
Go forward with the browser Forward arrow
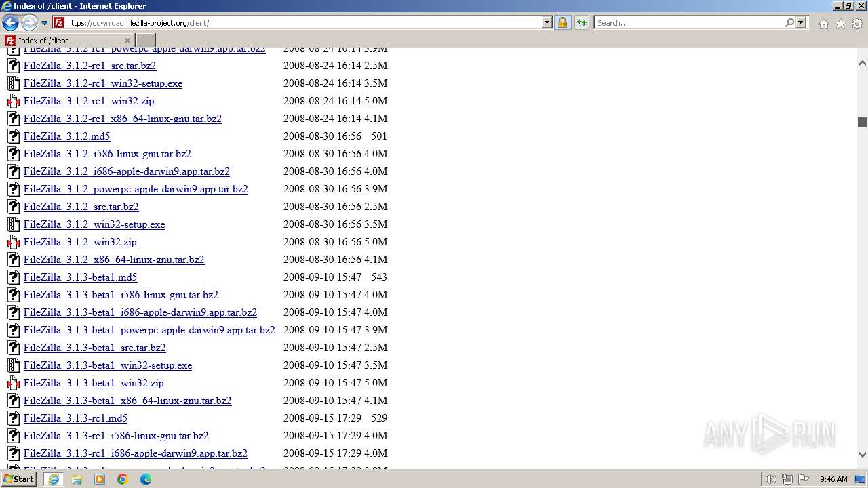[29, 22]
